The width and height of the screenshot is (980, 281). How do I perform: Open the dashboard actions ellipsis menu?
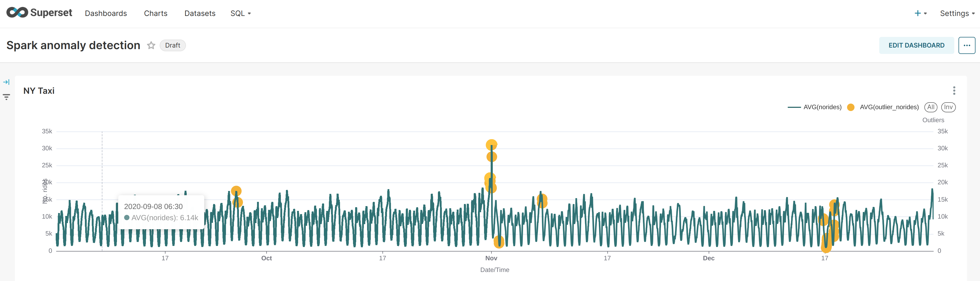click(967, 45)
